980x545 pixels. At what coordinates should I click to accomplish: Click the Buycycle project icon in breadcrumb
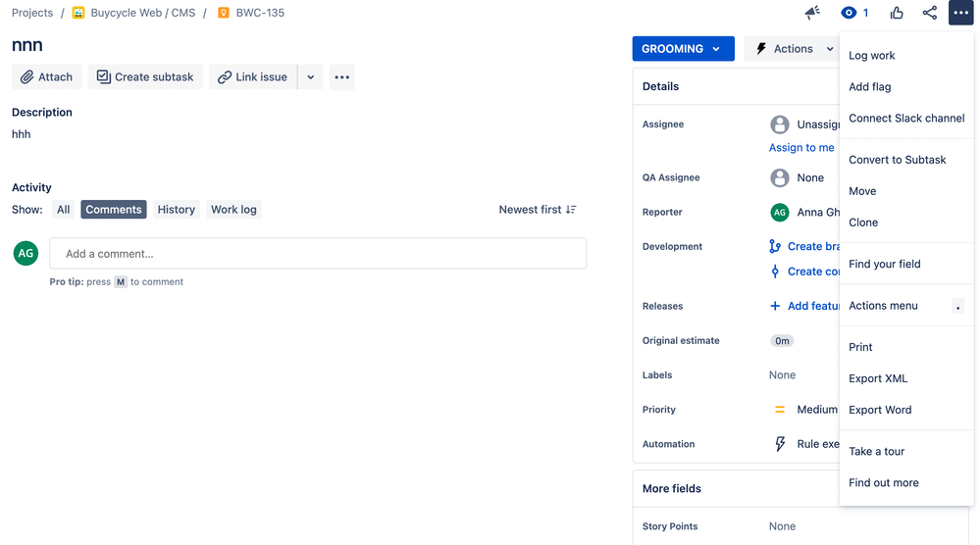pyautogui.click(x=78, y=13)
